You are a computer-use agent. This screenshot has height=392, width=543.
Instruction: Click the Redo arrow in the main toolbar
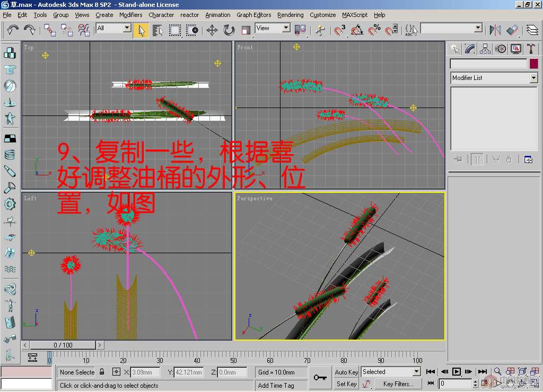[x=30, y=30]
